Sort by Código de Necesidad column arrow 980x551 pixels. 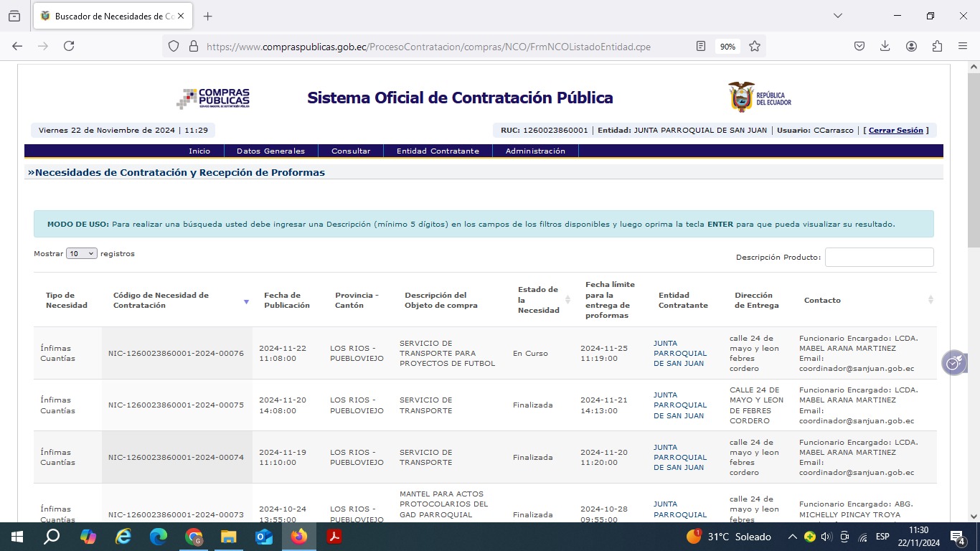246,301
